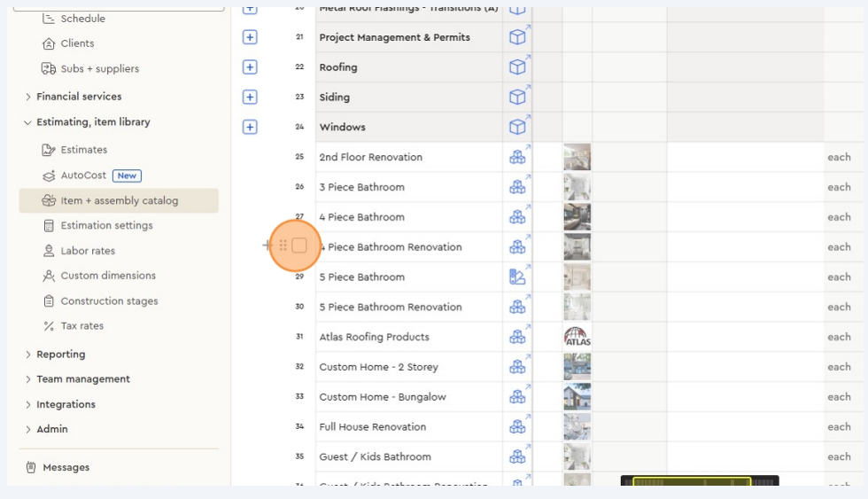Viewport: 868px width, 499px height.
Task: Open the Custom Home - Bungalow item name
Action: [383, 397]
